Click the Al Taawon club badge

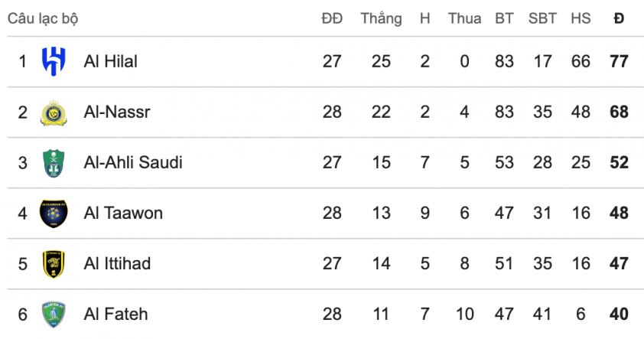(54, 214)
